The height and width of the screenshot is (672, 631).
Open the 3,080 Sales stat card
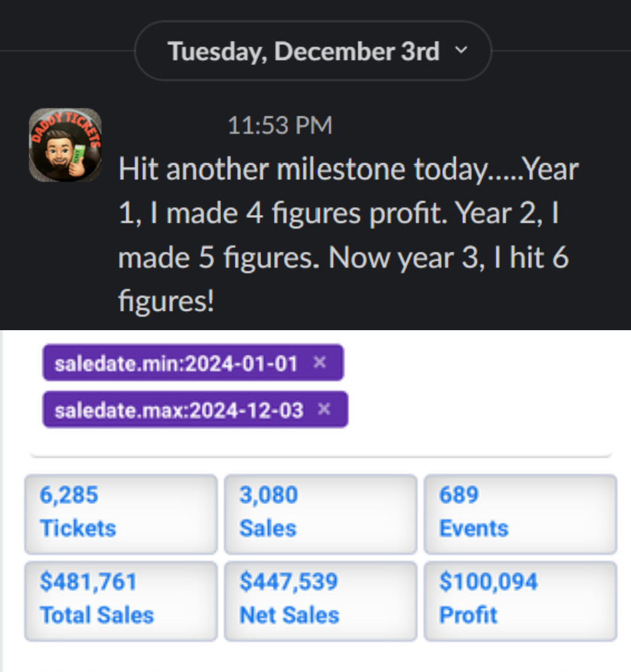(320, 514)
